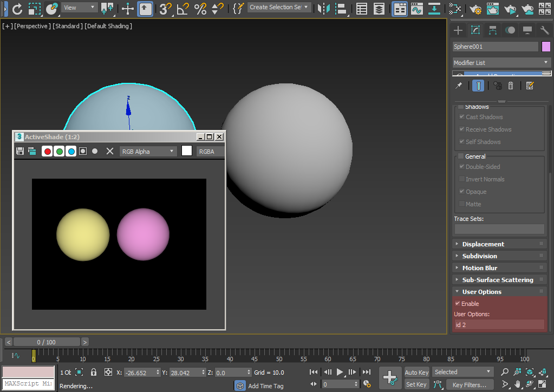
Task: Toggle the Double-Sided checkbox
Action: 461,167
